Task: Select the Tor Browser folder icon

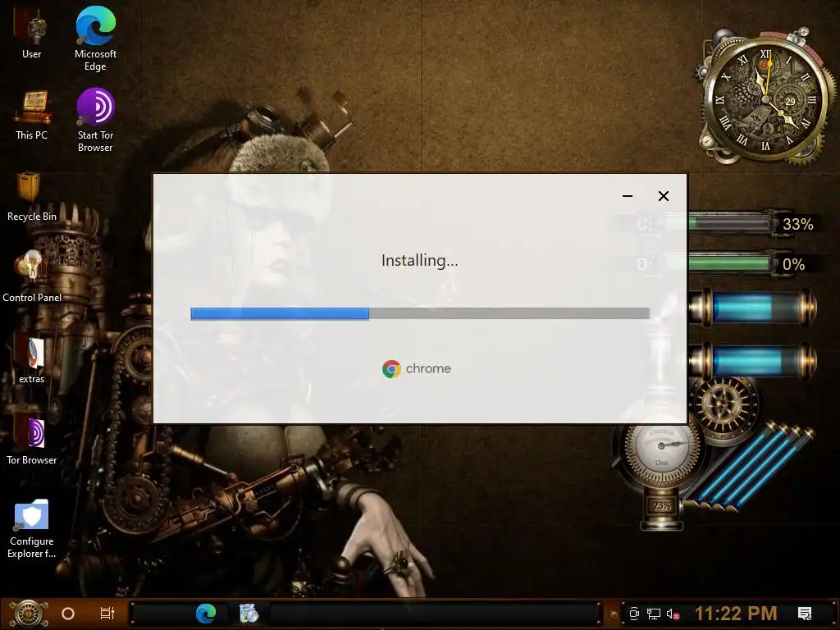Action: pyautogui.click(x=32, y=441)
